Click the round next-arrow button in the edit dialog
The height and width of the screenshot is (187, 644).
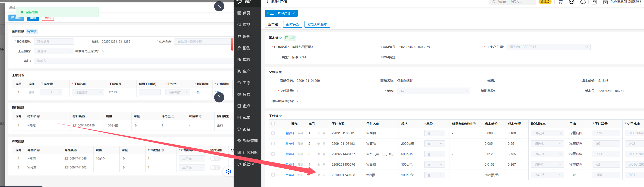[x=219, y=97]
